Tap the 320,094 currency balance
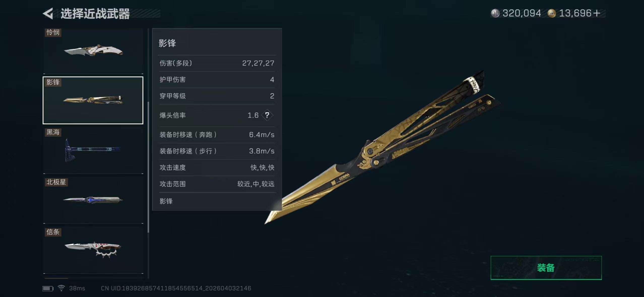This screenshot has width=644, height=297. (x=522, y=13)
